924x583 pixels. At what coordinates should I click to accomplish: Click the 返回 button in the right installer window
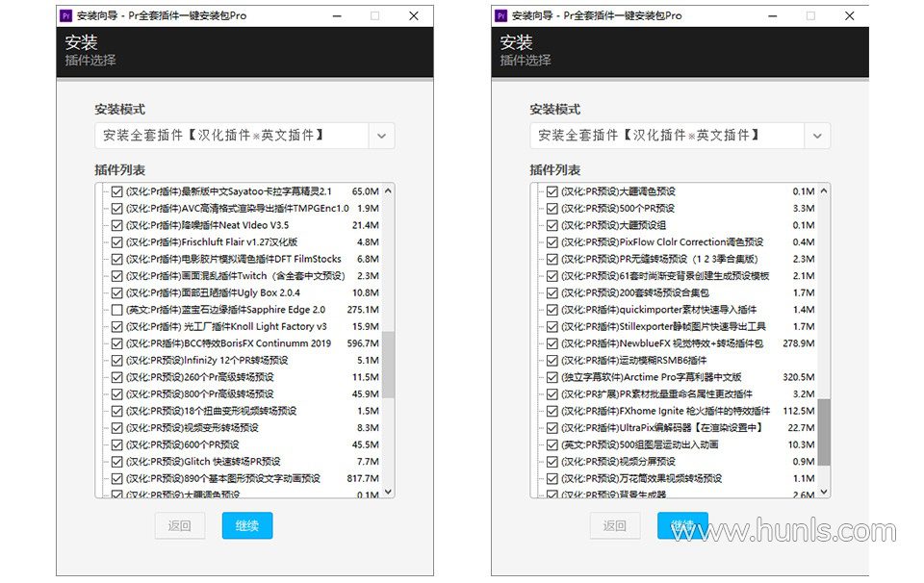[x=615, y=525]
